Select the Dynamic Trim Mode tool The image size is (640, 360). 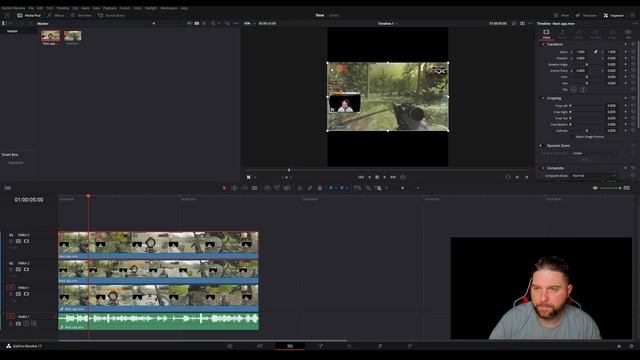click(244, 188)
